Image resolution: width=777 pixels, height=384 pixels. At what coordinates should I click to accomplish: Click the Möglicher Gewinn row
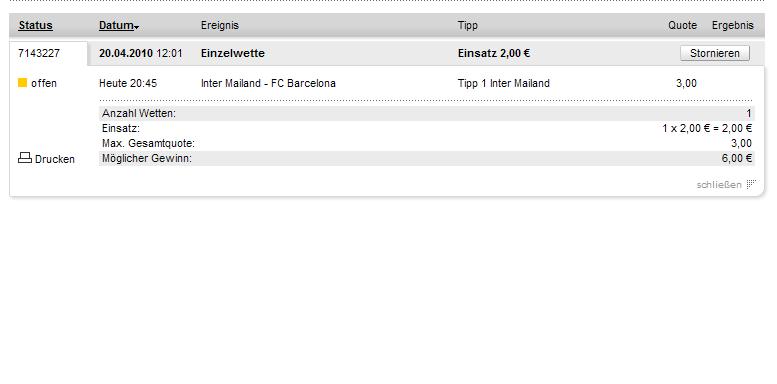427,159
